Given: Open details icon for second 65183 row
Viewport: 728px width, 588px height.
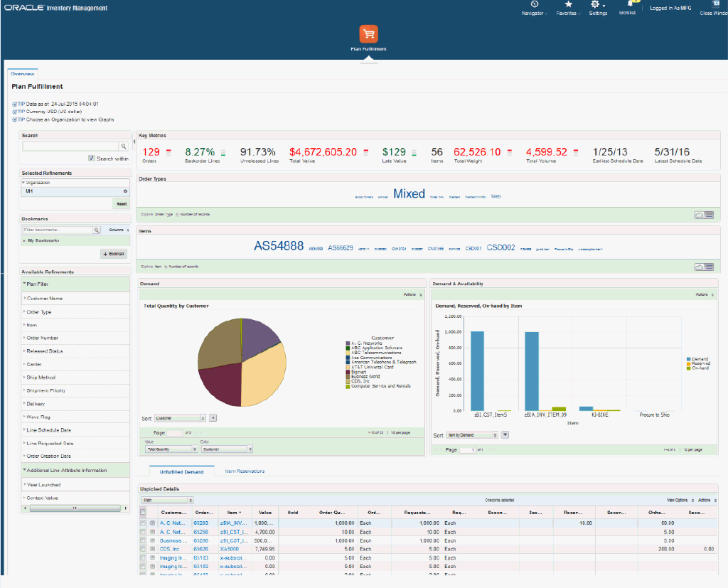Looking at the screenshot, I should coord(152,567).
